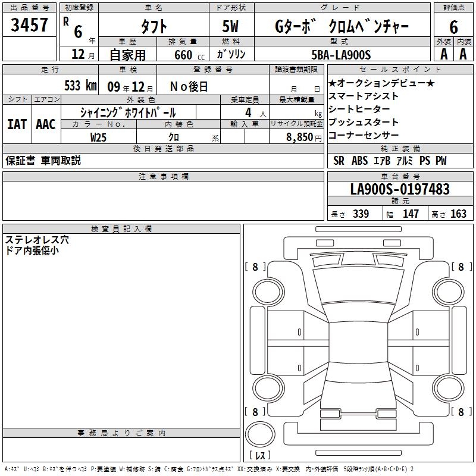Viewport: 476px width, 476px height.
Task: Click the damage code legend line
Action: click(209, 469)
